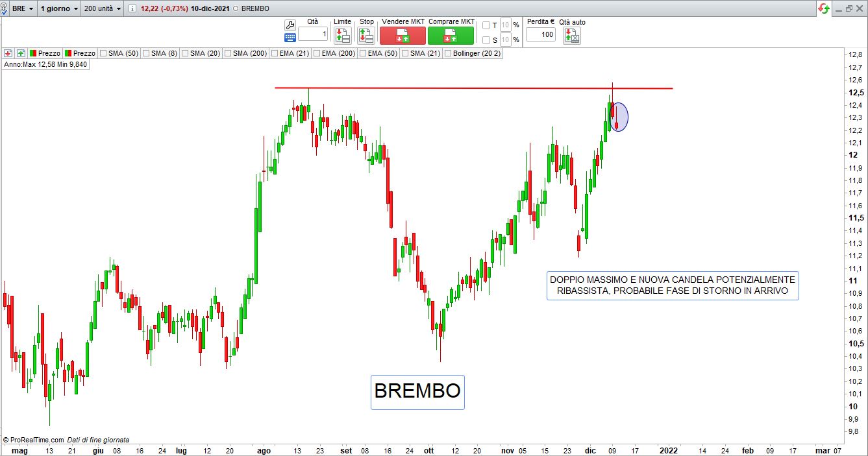Select the first Prezzo indicator label
The width and height of the screenshot is (868, 456).
45,53
